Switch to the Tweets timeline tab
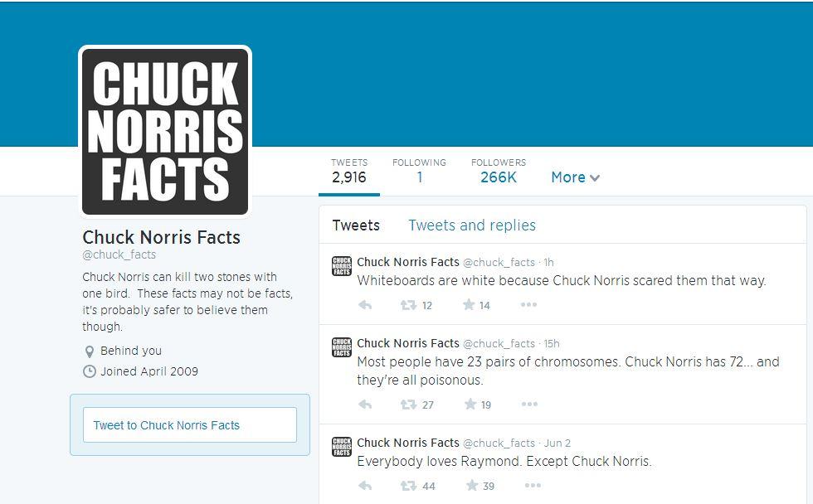 (356, 225)
